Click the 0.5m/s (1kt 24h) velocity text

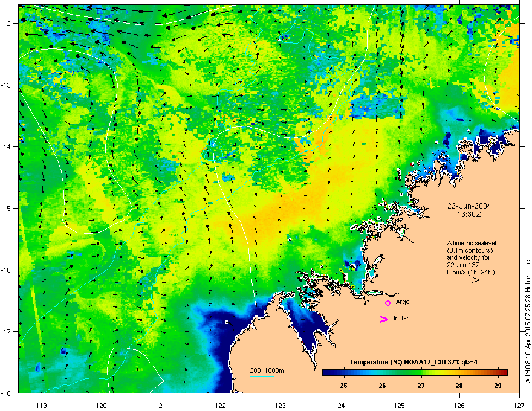click(470, 272)
